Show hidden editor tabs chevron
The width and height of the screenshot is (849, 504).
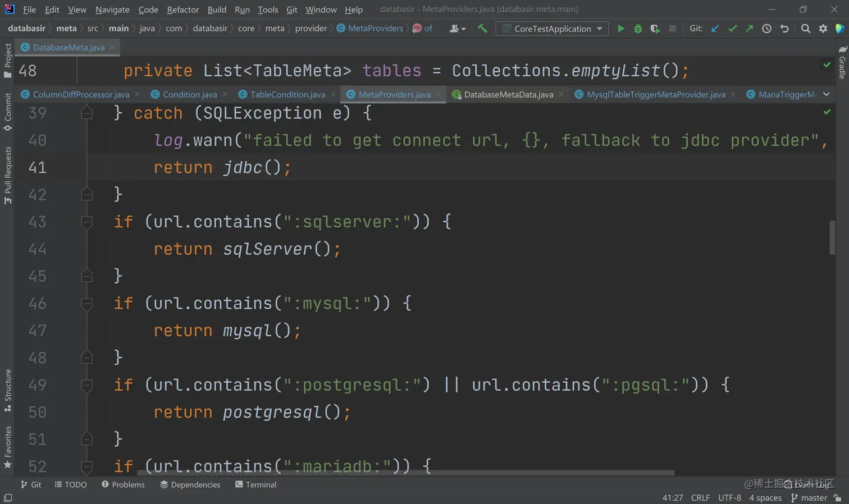tap(827, 94)
